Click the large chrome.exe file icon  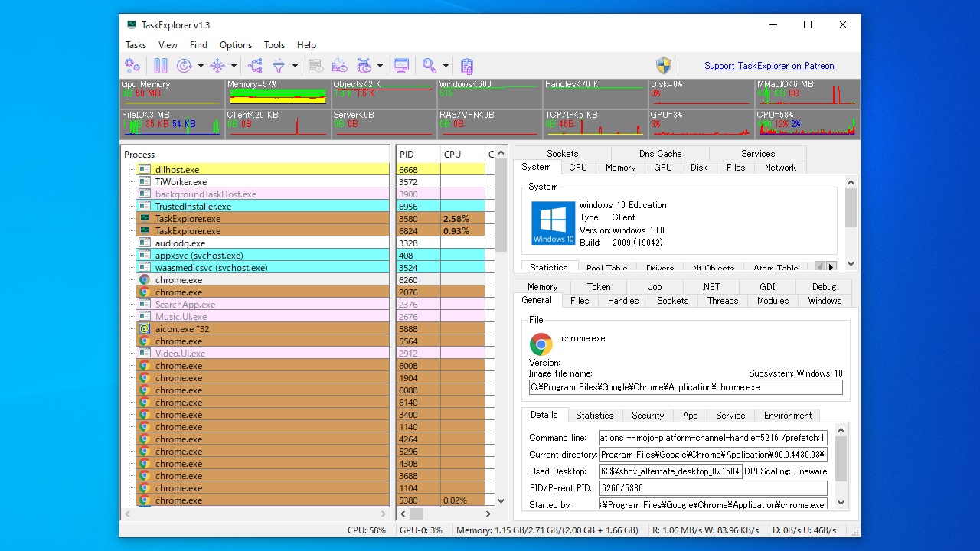pos(541,344)
